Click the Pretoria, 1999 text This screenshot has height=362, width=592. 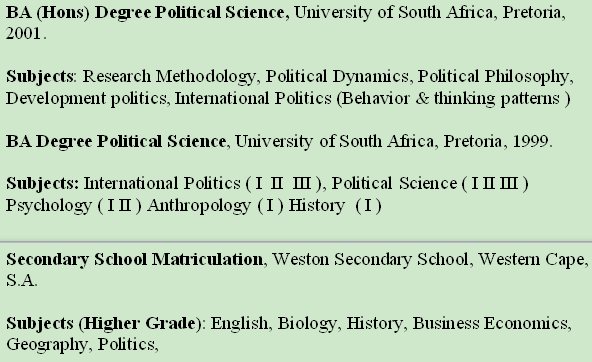(x=496, y=142)
